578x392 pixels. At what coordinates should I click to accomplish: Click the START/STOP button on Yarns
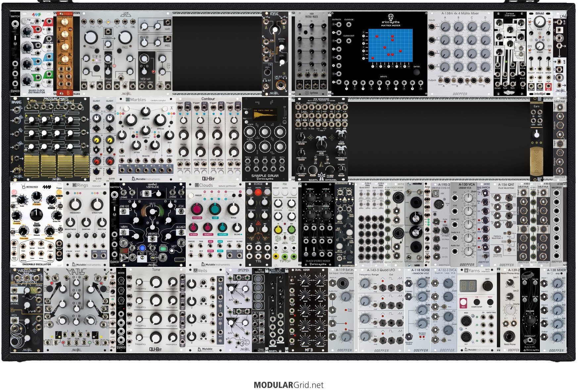476,302
